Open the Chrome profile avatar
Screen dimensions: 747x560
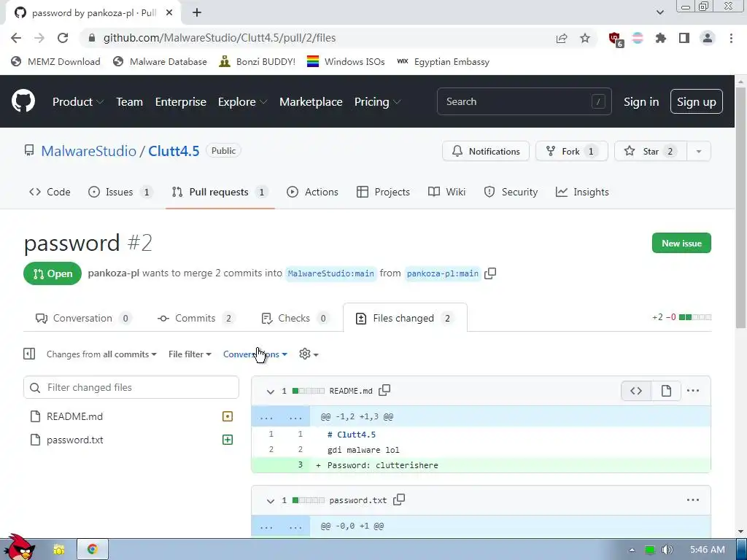pos(708,38)
